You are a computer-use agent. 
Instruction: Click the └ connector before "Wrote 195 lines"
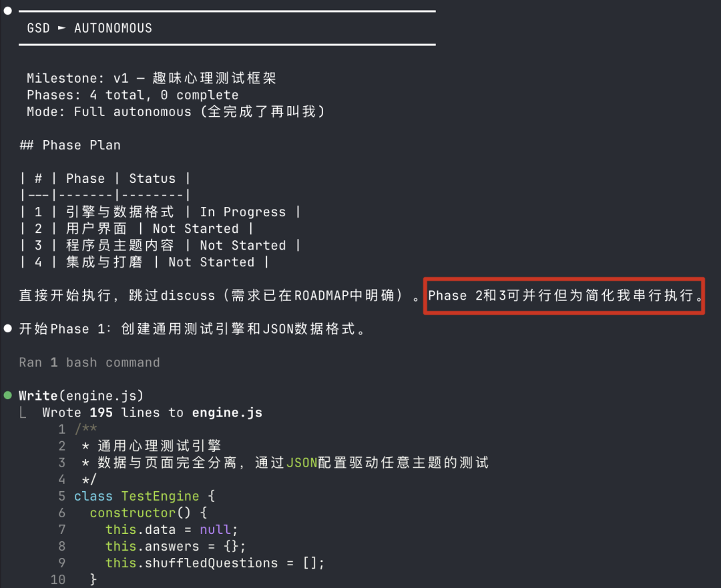(x=23, y=412)
